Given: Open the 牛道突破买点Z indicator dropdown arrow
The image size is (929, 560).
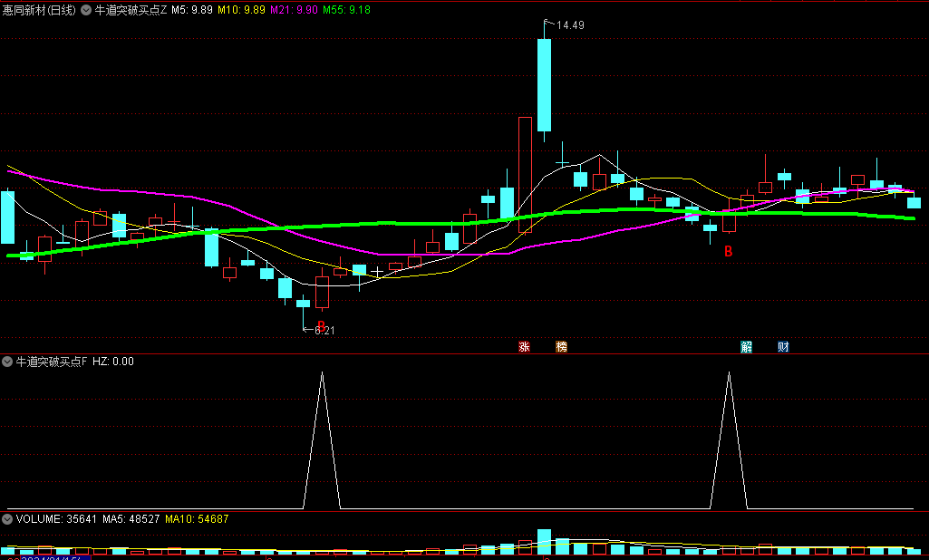Looking at the screenshot, I should coord(86,10).
